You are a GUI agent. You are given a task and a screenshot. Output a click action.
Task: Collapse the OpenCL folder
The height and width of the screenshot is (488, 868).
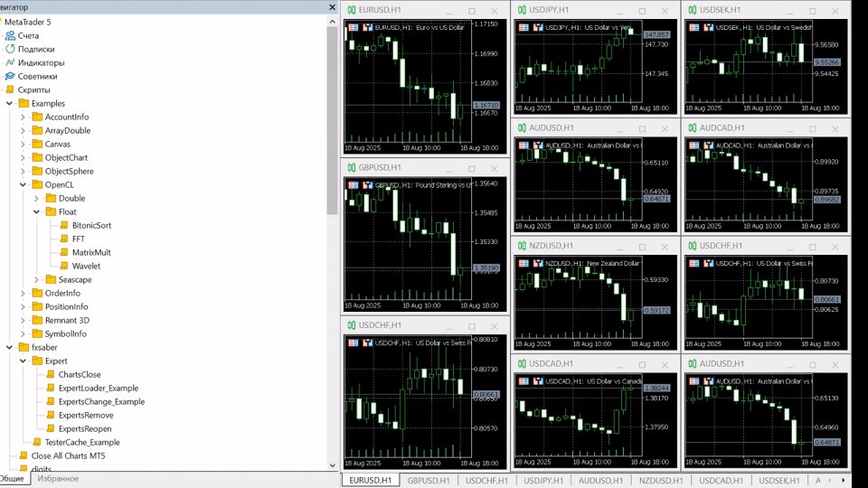[x=23, y=184]
